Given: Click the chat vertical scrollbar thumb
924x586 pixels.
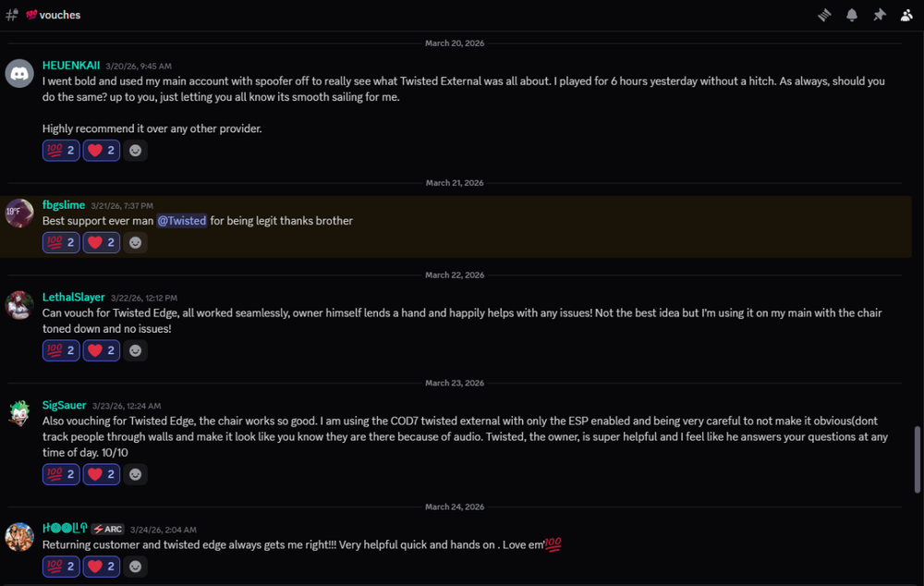Looking at the screenshot, I should [918, 458].
